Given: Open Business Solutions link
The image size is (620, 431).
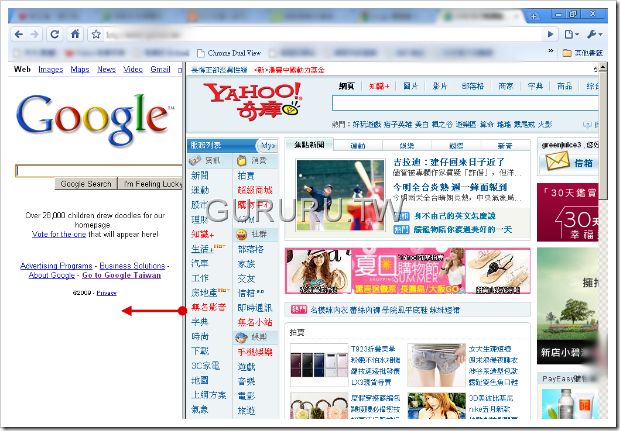Looking at the screenshot, I should (x=132, y=266).
